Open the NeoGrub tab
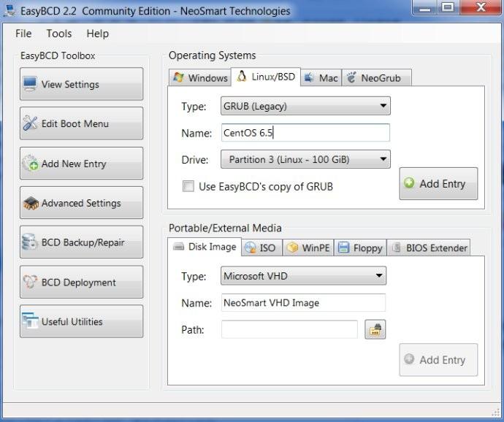Viewport: 504px width, 422px height. [x=376, y=78]
